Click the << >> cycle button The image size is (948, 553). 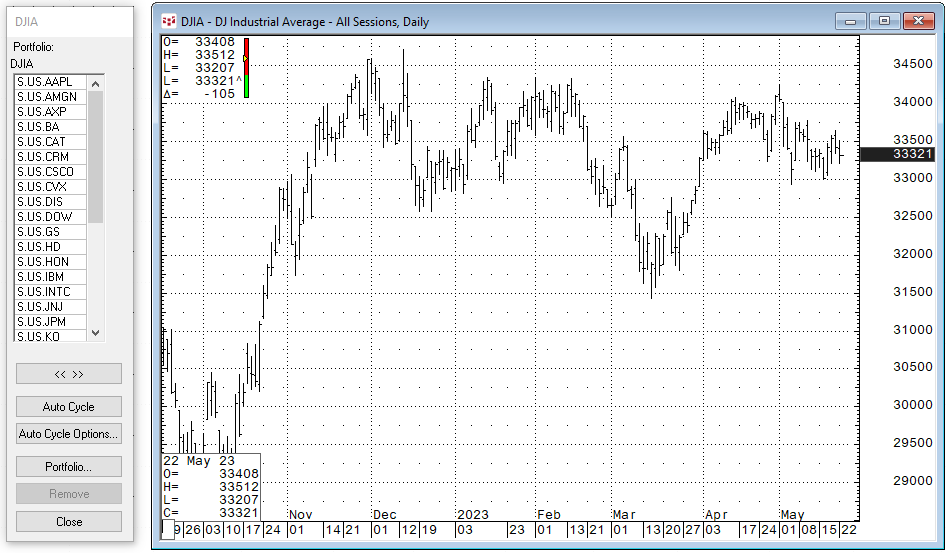(x=69, y=374)
